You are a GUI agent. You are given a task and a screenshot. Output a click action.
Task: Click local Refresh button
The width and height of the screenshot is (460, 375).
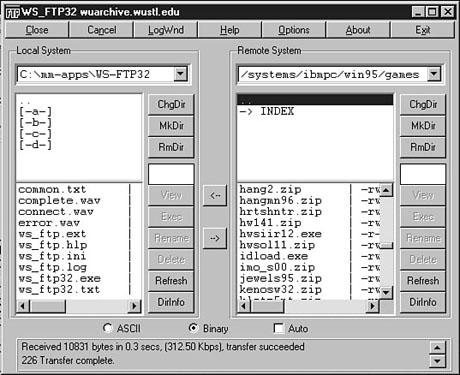tap(171, 281)
